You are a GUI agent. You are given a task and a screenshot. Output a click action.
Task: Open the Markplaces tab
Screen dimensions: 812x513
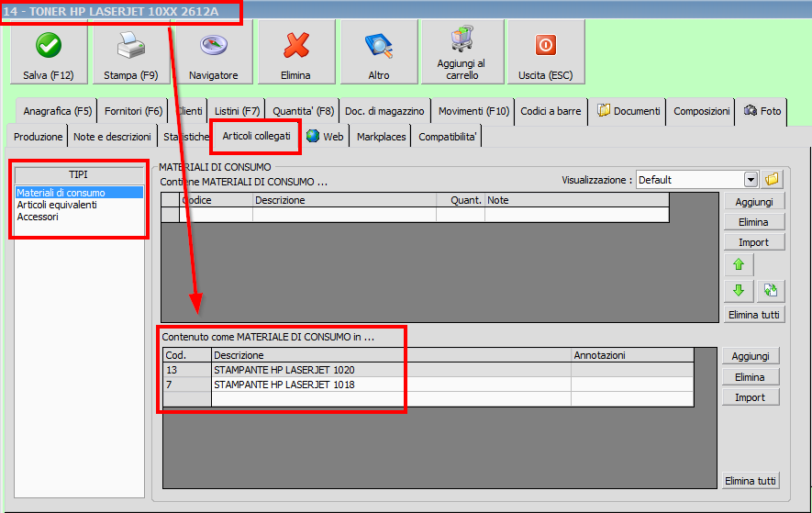[381, 137]
